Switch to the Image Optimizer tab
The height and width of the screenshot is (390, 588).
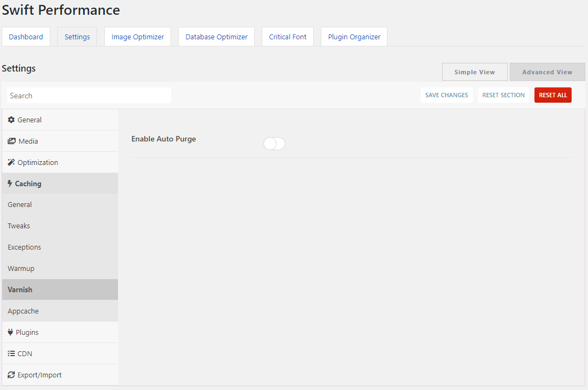tap(138, 37)
